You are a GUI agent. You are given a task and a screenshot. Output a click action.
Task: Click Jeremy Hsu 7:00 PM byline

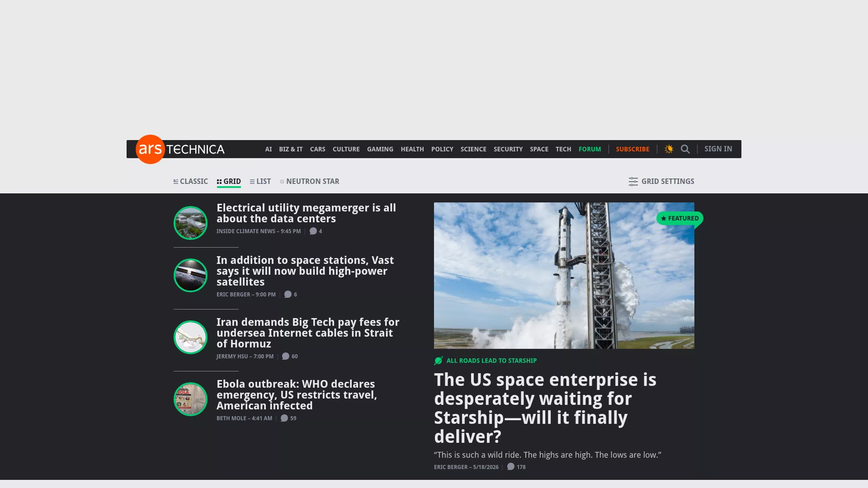pyautogui.click(x=245, y=357)
